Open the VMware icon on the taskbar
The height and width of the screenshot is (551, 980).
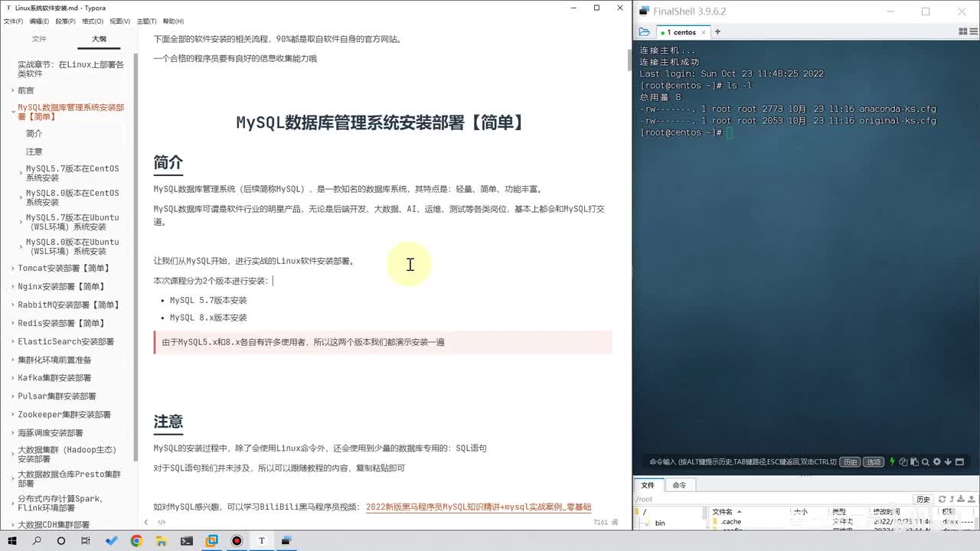[211, 540]
